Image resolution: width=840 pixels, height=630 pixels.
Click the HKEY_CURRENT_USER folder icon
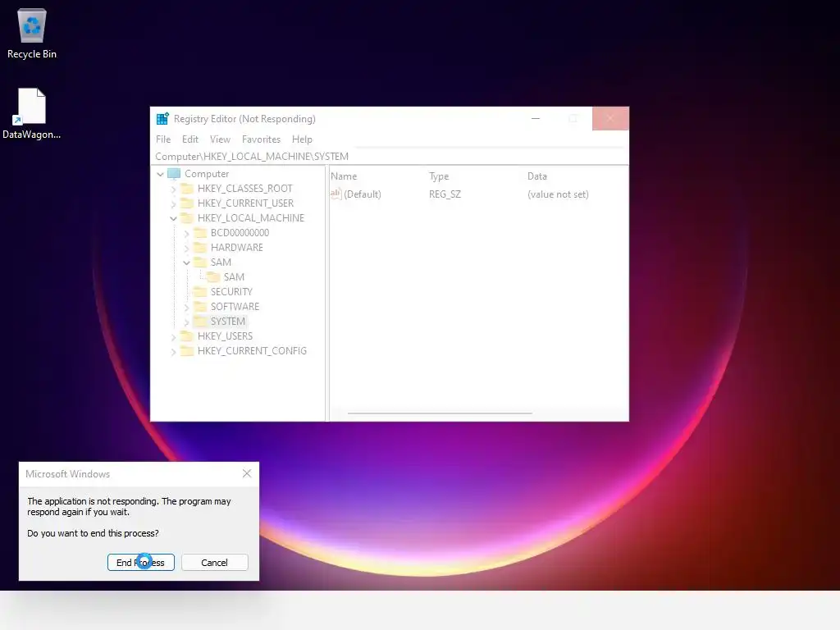(186, 203)
